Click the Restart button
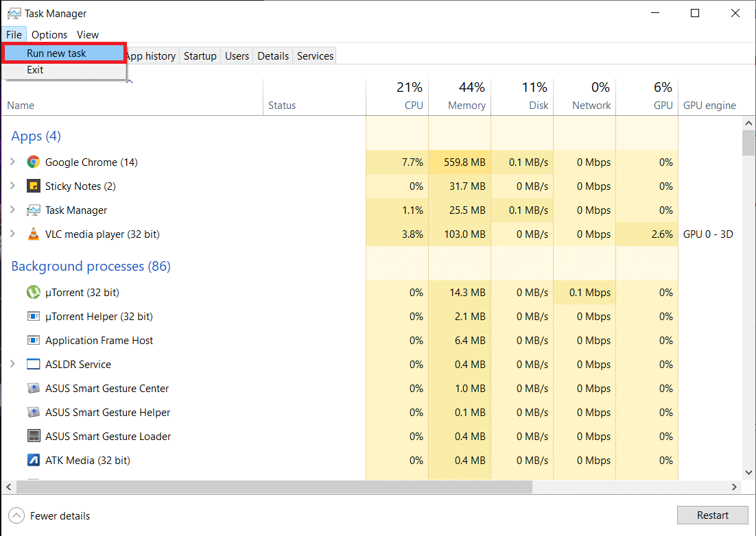The width and height of the screenshot is (756, 536). tap(713, 515)
